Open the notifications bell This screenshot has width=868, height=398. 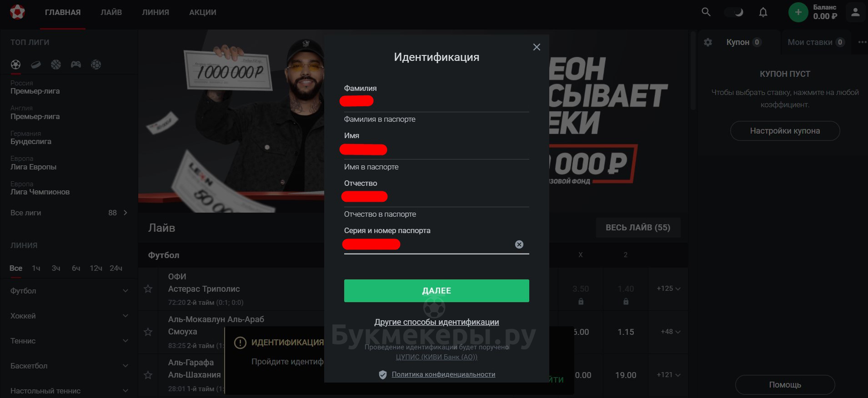point(763,12)
